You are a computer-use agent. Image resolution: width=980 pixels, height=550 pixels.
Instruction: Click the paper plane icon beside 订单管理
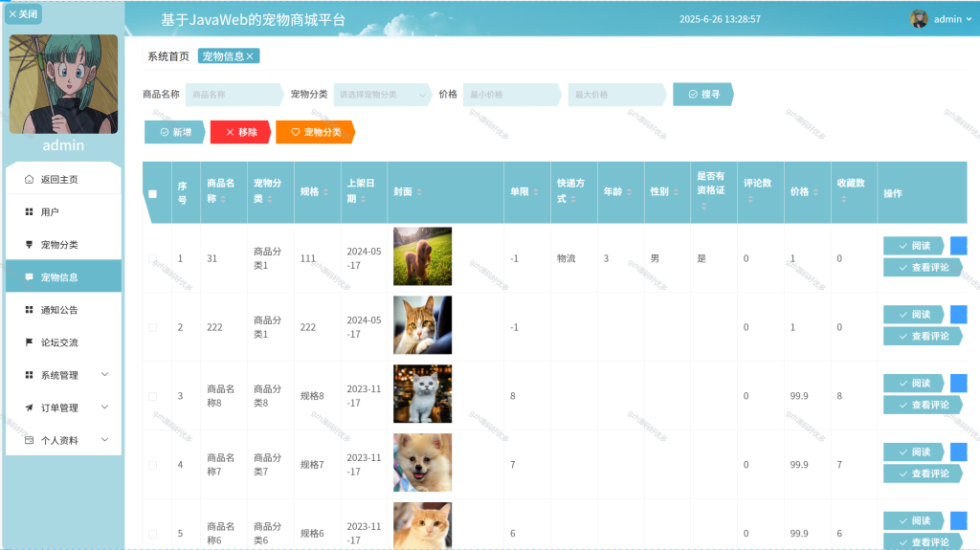29,407
